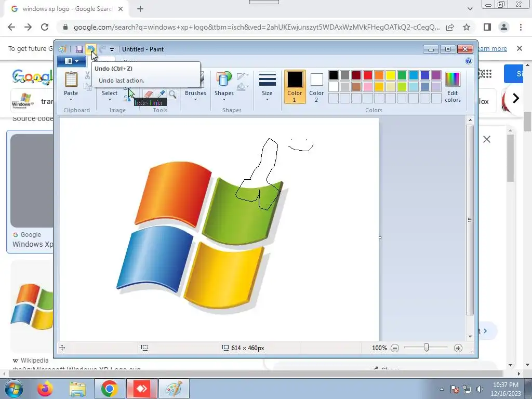Click the down arrow of Paint's vertical scrollbar
This screenshot has height=399, width=532.
tap(470, 336)
